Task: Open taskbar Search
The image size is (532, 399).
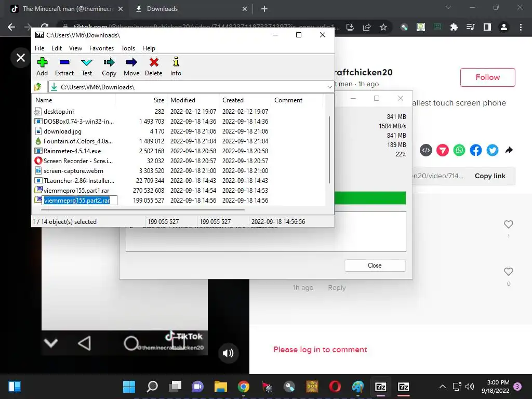Action: pos(152,387)
